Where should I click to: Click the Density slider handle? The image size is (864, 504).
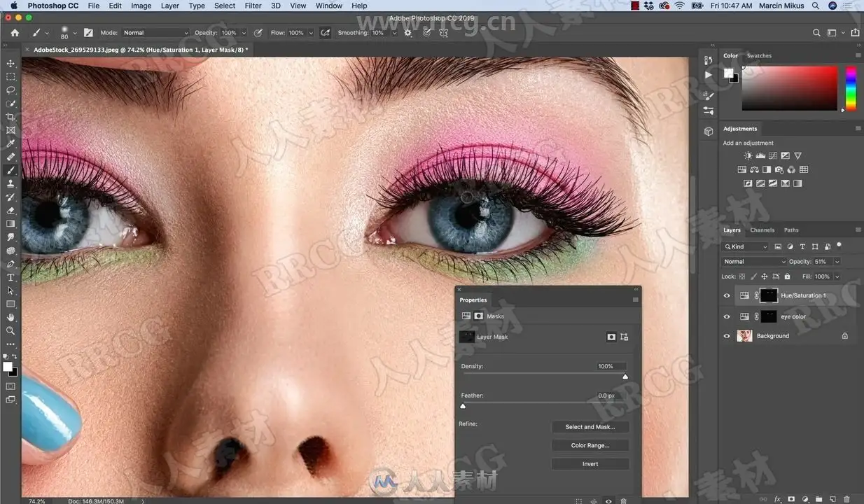pyautogui.click(x=625, y=377)
